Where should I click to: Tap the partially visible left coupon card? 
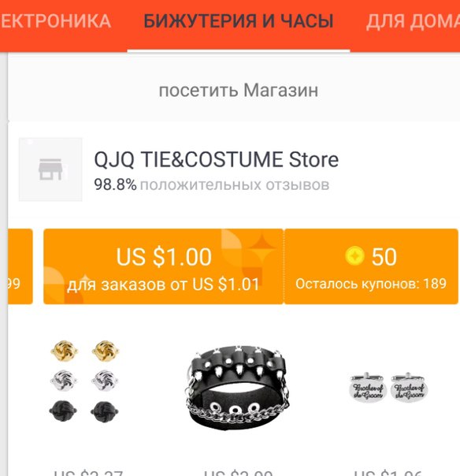pos(20,266)
